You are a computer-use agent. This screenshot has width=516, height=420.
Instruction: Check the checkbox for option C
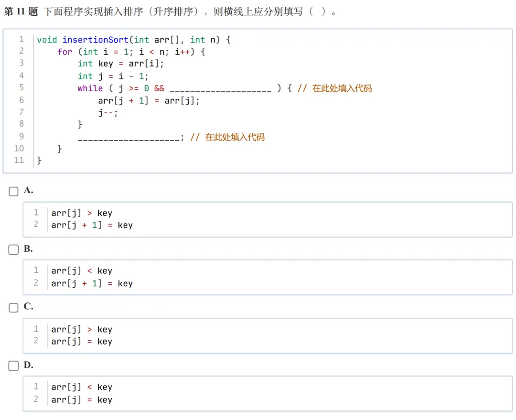click(13, 308)
